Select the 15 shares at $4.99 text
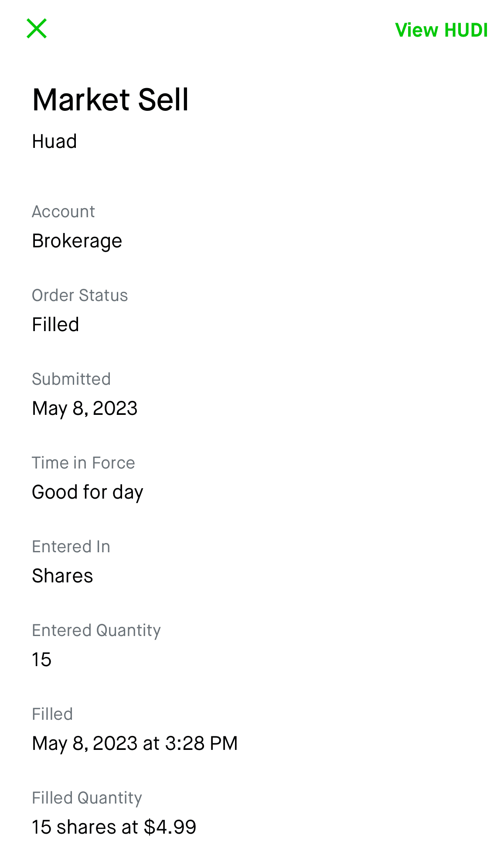The width and height of the screenshot is (504, 862). point(114,827)
